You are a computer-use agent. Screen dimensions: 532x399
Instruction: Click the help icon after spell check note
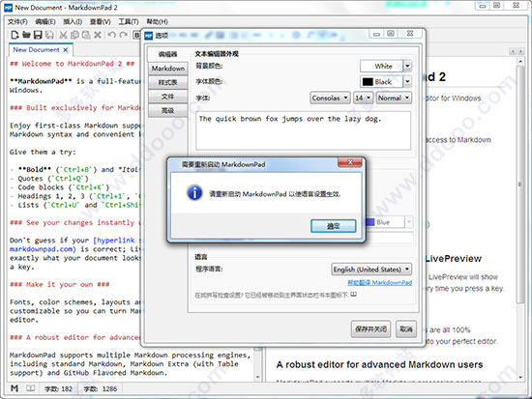point(353,295)
